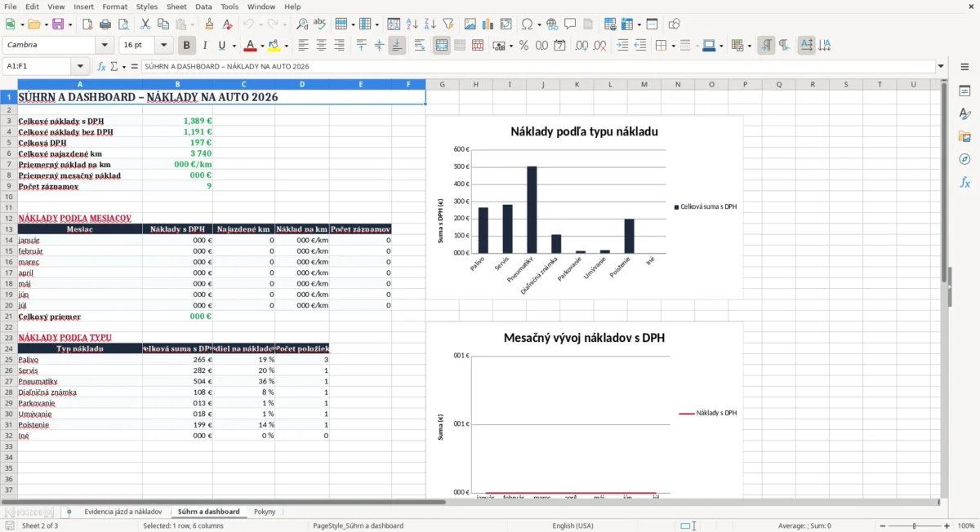Format the cell as percent
Screen dimensions: 980x532
[523, 46]
